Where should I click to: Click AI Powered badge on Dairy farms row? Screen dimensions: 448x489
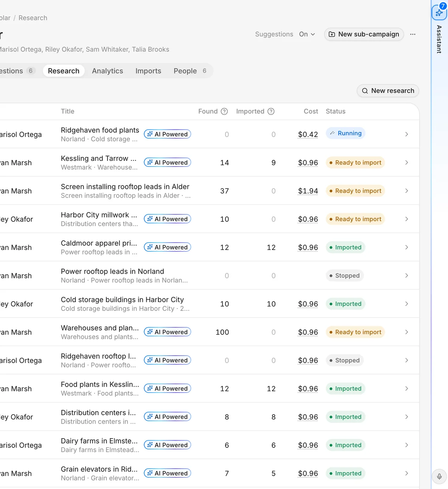tap(167, 445)
